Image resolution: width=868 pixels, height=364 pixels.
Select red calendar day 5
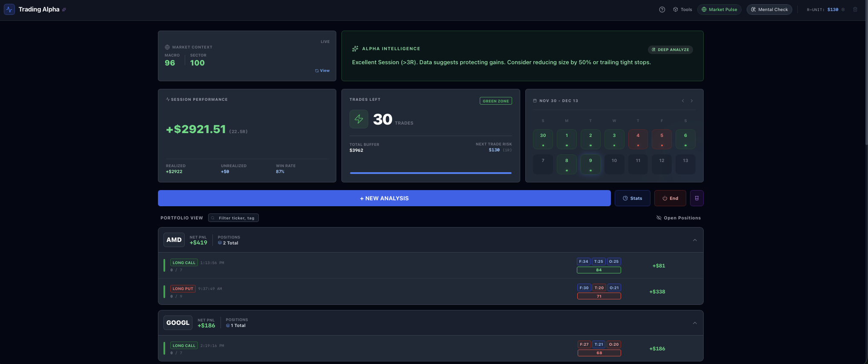[662, 139]
